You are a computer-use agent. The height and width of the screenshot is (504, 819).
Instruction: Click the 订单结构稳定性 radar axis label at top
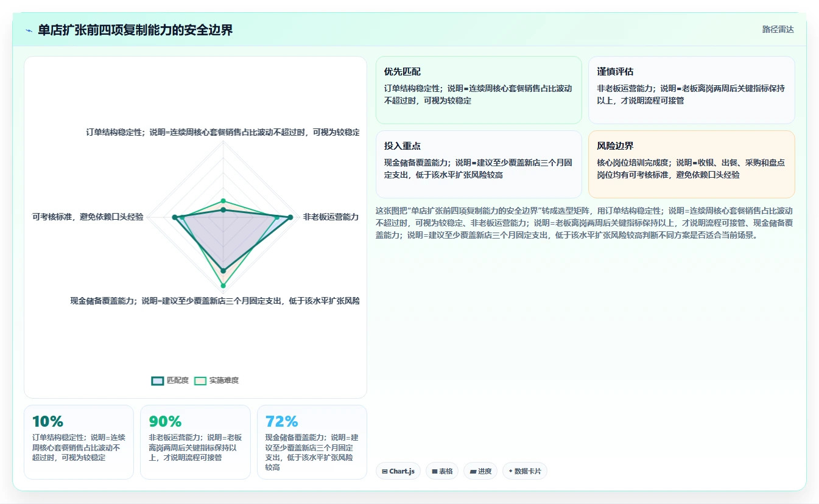click(x=223, y=132)
